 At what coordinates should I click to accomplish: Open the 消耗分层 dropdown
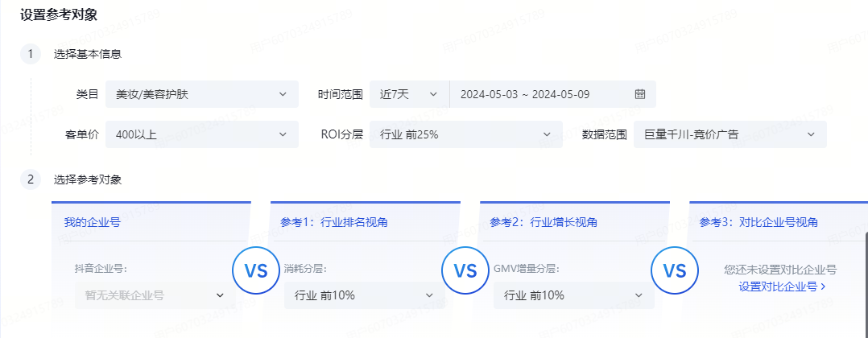pos(364,295)
